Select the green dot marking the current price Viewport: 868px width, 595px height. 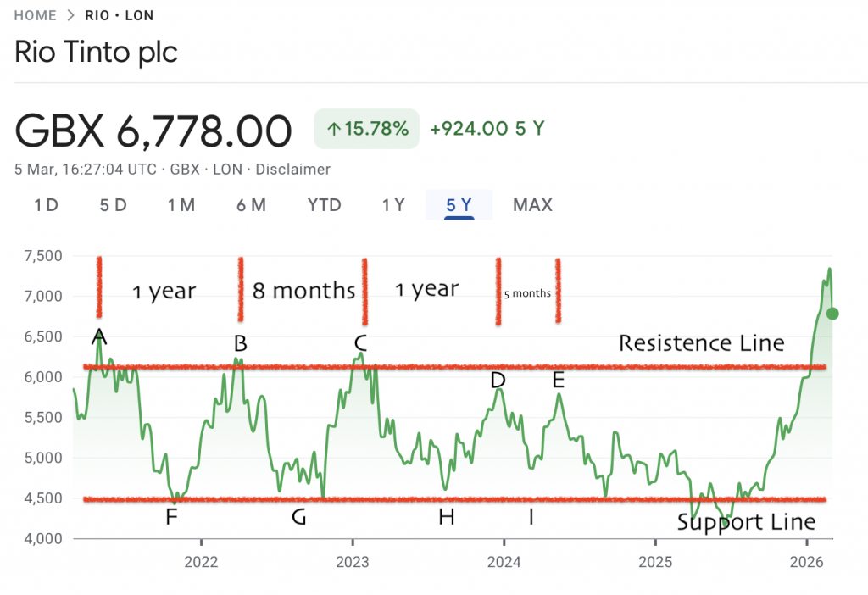point(832,314)
